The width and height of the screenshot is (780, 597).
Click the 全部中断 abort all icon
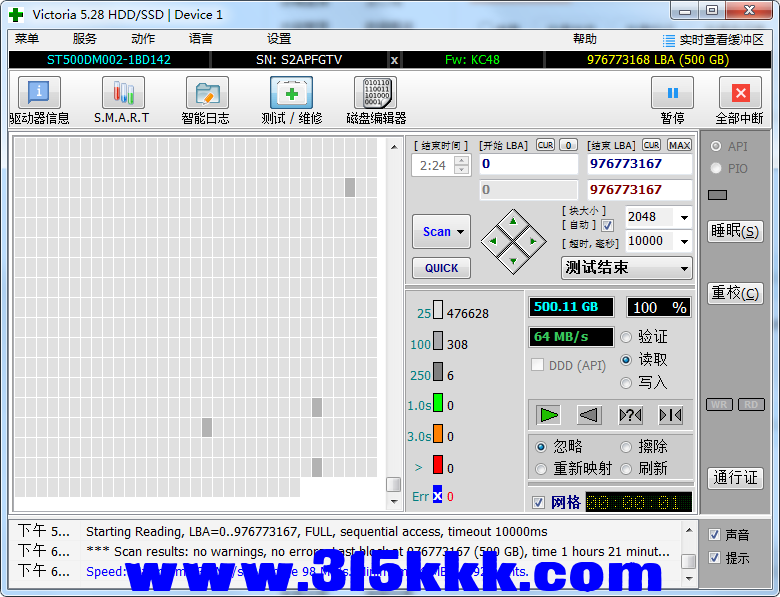pos(740,93)
